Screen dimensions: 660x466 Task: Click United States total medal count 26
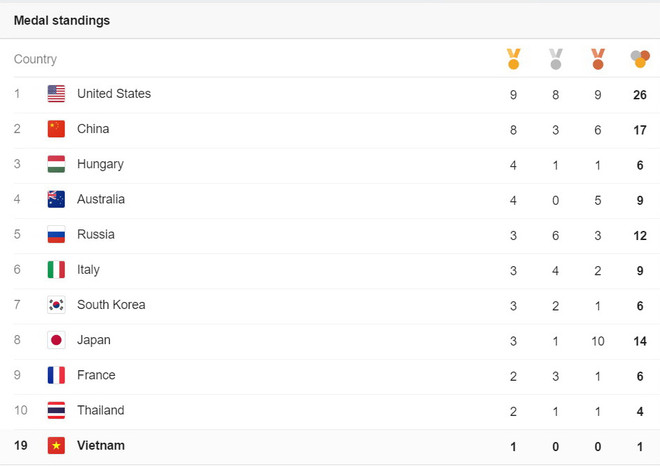(x=640, y=95)
